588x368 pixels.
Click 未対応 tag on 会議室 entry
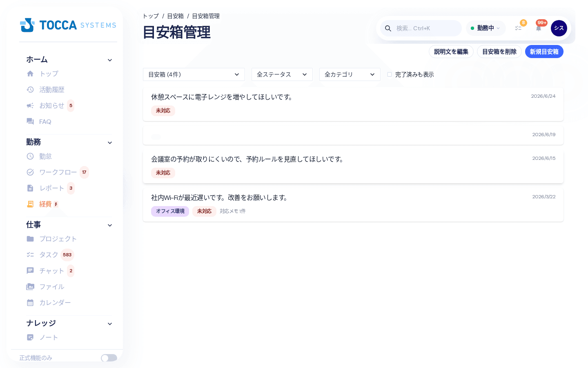coord(163,173)
